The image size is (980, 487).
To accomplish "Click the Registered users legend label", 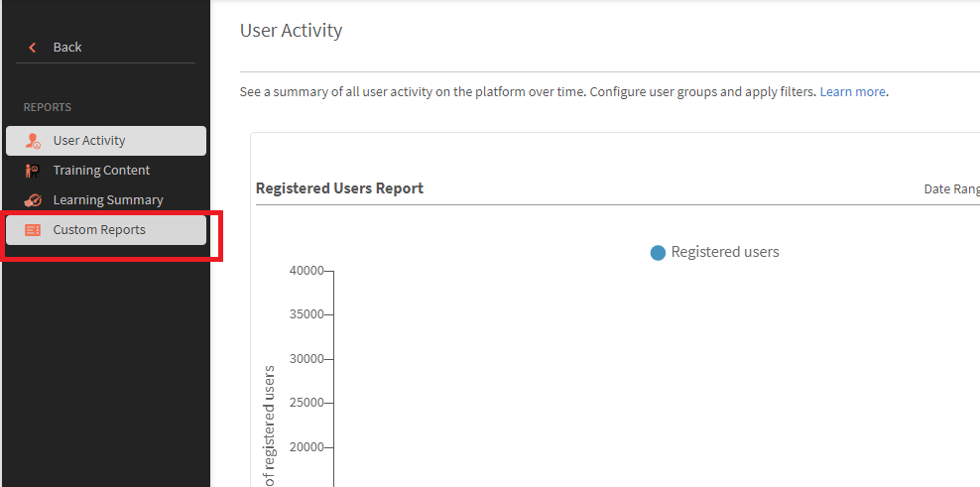I will point(725,252).
